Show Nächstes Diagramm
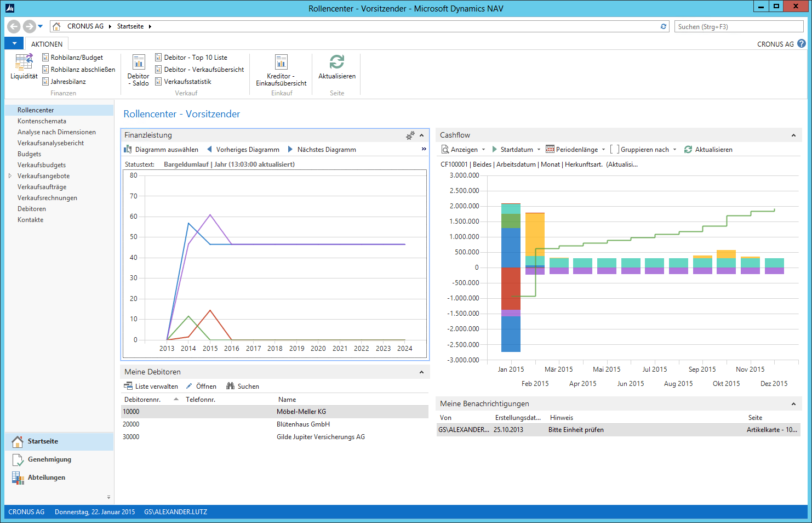This screenshot has width=812, height=523. (322, 150)
